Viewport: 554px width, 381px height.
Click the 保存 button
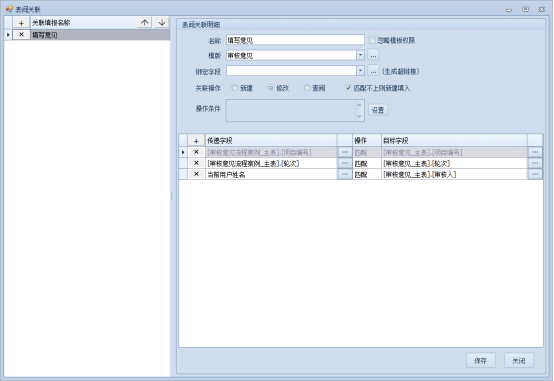tap(481, 361)
